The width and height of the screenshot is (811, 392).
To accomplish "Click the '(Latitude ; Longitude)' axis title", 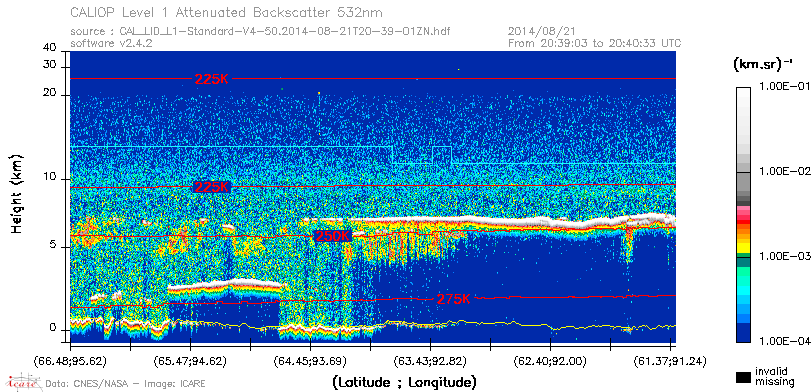I will pyautogui.click(x=404, y=383).
